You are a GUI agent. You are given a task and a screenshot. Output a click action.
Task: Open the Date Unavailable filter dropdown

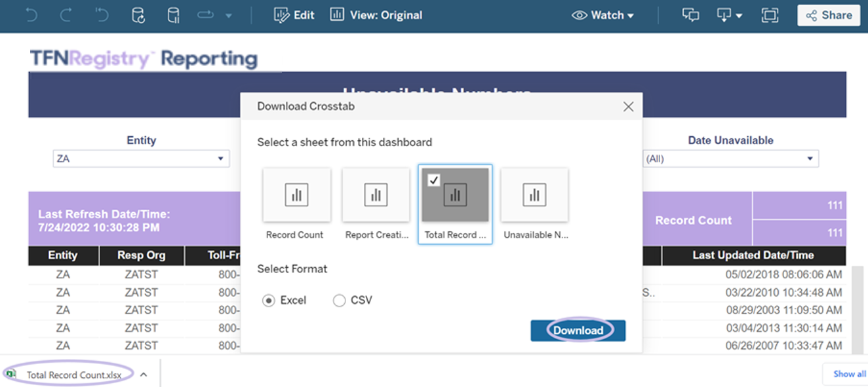coord(731,158)
